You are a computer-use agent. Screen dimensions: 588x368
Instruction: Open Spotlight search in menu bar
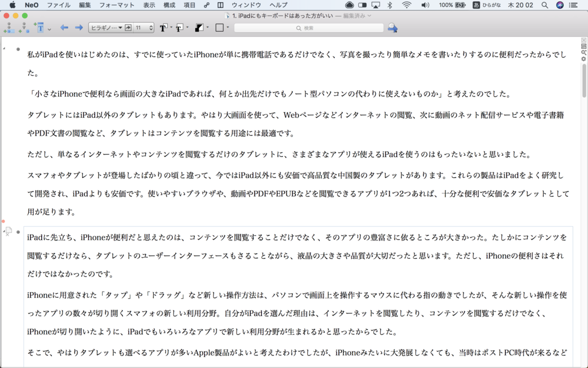544,5
